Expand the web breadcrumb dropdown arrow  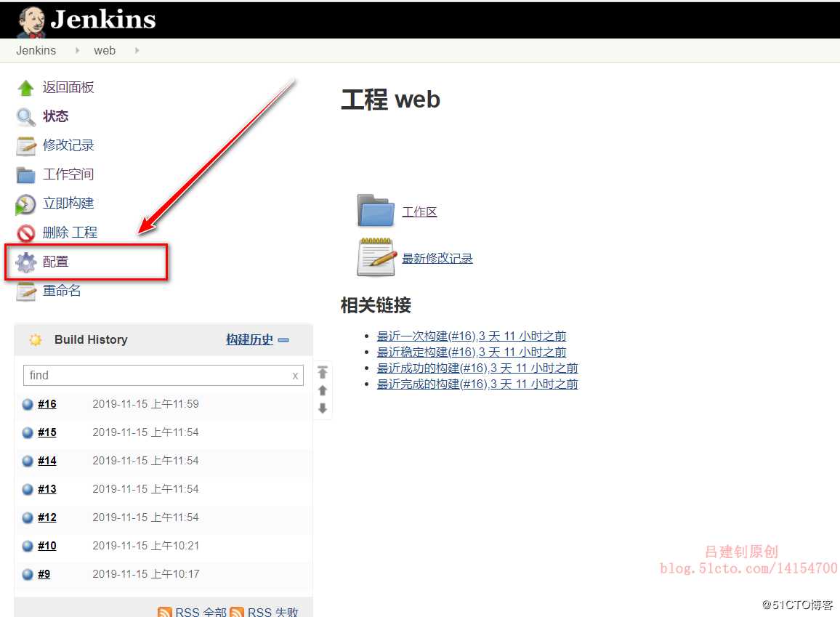[x=137, y=50]
